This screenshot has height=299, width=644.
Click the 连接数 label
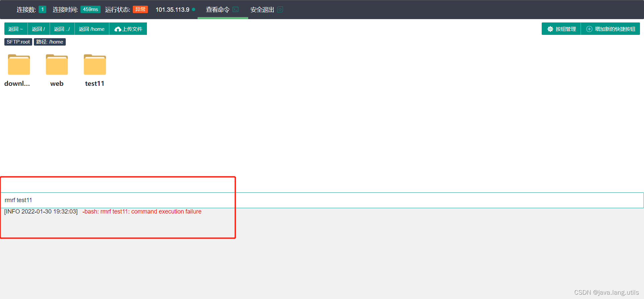26,10
